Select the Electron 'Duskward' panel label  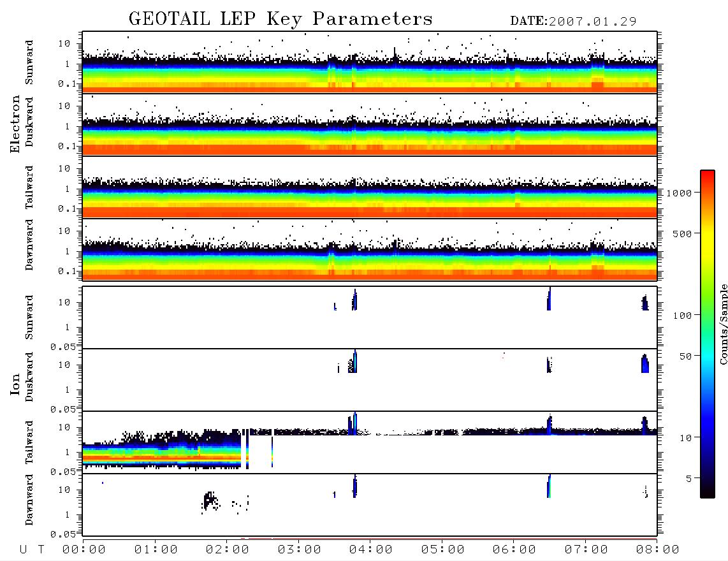(x=29, y=122)
